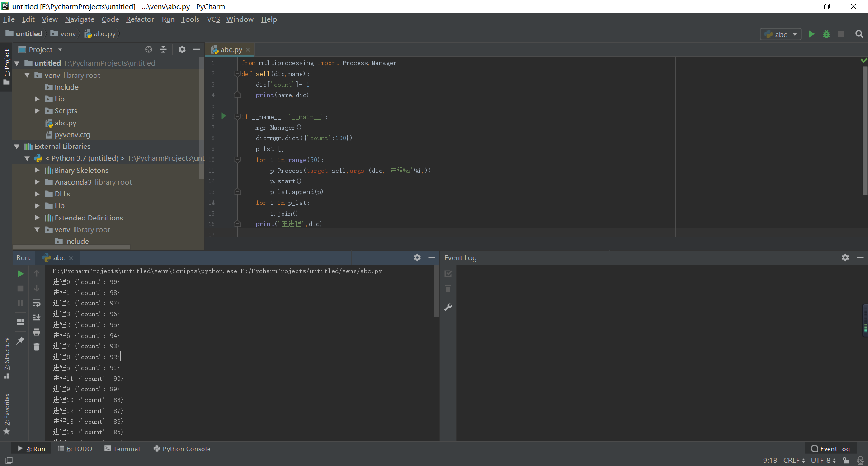
Task: Rerun abc with Run panel play icon
Action: tap(20, 274)
